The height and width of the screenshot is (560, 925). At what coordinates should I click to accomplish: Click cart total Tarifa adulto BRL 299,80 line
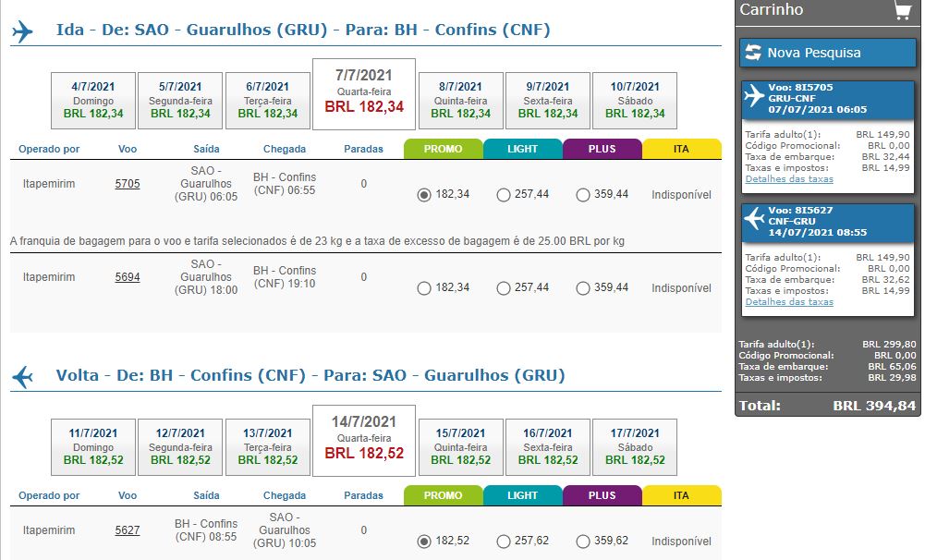point(827,344)
